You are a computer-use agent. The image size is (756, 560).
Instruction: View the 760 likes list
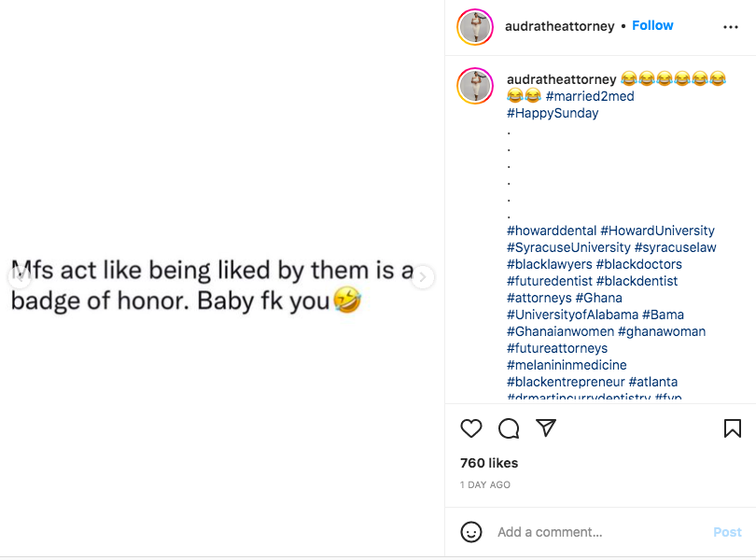[x=489, y=463]
